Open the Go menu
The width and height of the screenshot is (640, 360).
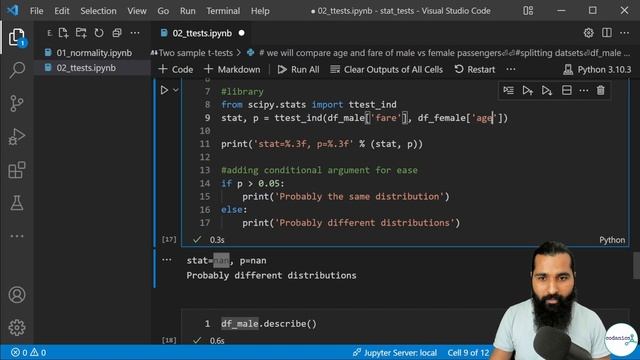(x=163, y=11)
